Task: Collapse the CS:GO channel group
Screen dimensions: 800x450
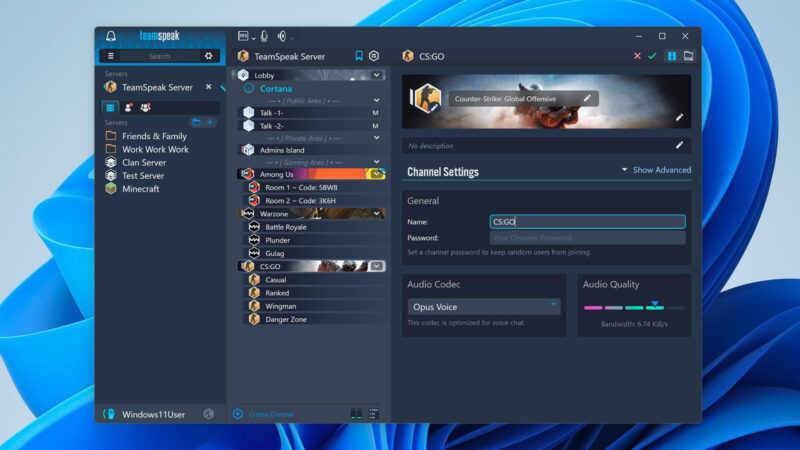Action: 377,266
